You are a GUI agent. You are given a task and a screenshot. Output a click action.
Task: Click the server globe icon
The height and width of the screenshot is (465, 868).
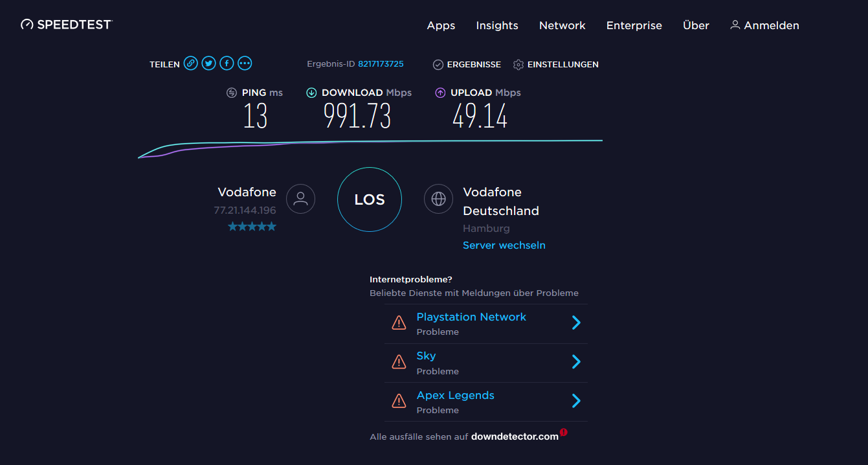click(439, 199)
